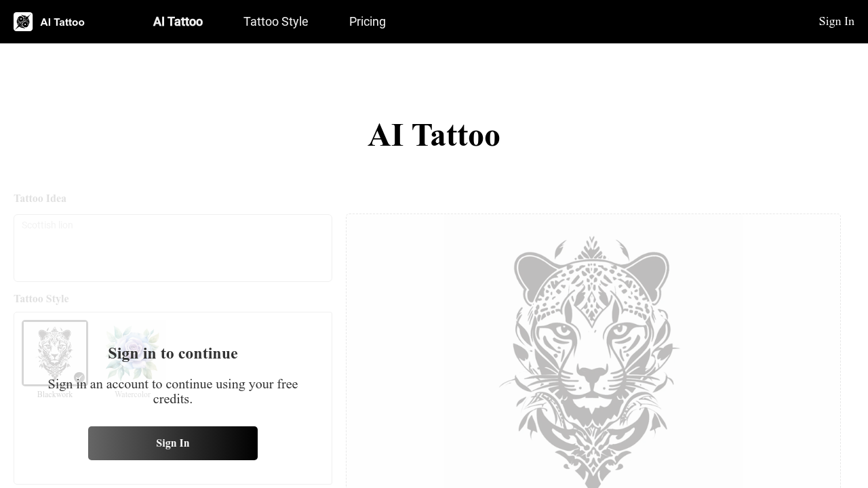This screenshot has height=488, width=868.
Task: Click the Blackwork style label text
Action: coord(55,394)
